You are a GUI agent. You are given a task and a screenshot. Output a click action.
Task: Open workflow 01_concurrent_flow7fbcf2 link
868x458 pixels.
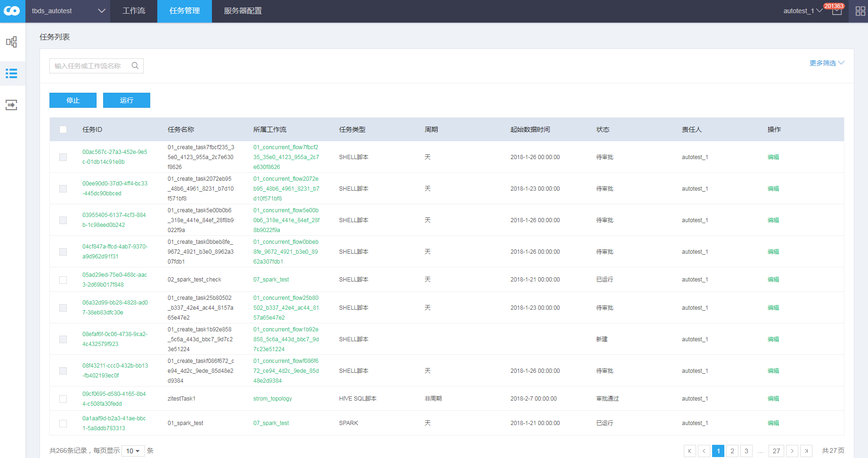click(x=286, y=157)
